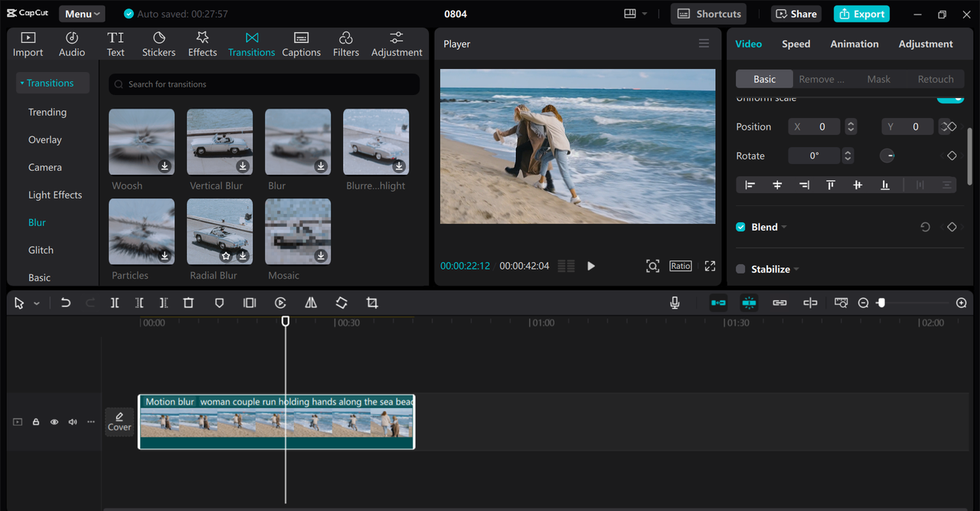Screen dimensions: 980x511
Task: Click the Delete trash icon in timeline toolbar
Action: pos(188,303)
